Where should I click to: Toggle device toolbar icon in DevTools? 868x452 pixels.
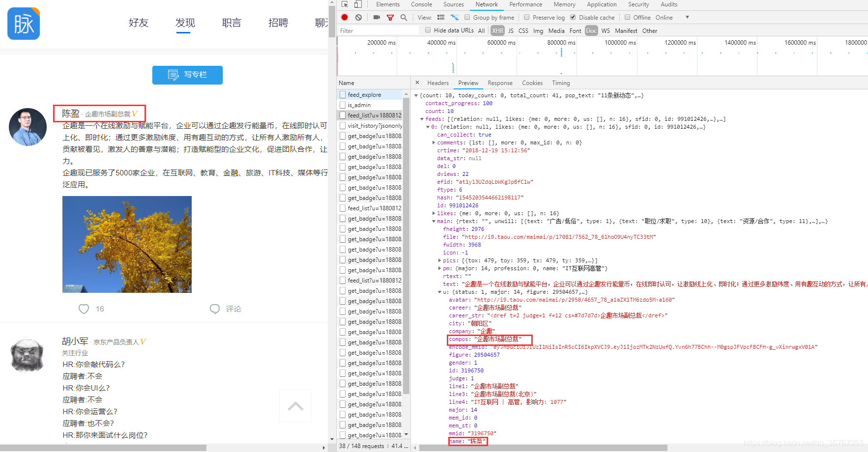(358, 4)
